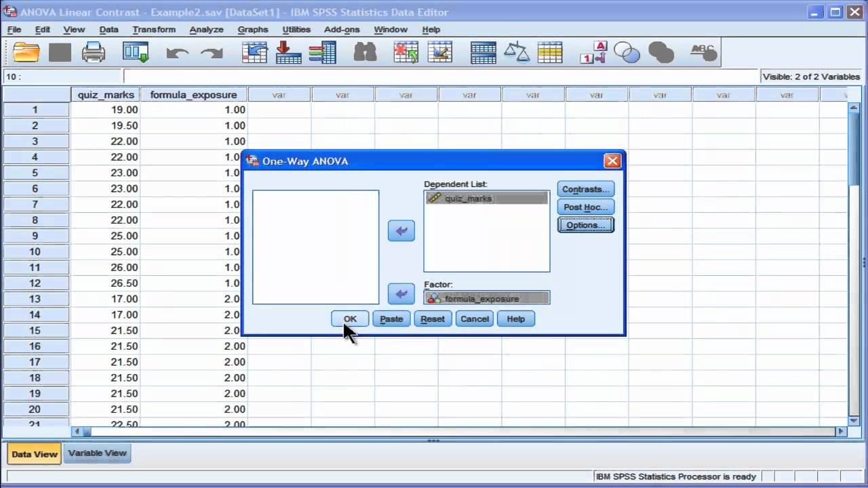Viewport: 868px width, 488px height.
Task: Click the Undo arrow icon
Action: tap(177, 53)
